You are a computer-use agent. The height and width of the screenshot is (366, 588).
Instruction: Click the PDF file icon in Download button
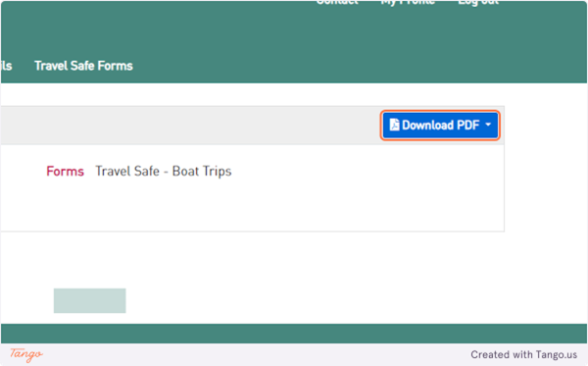tap(394, 125)
